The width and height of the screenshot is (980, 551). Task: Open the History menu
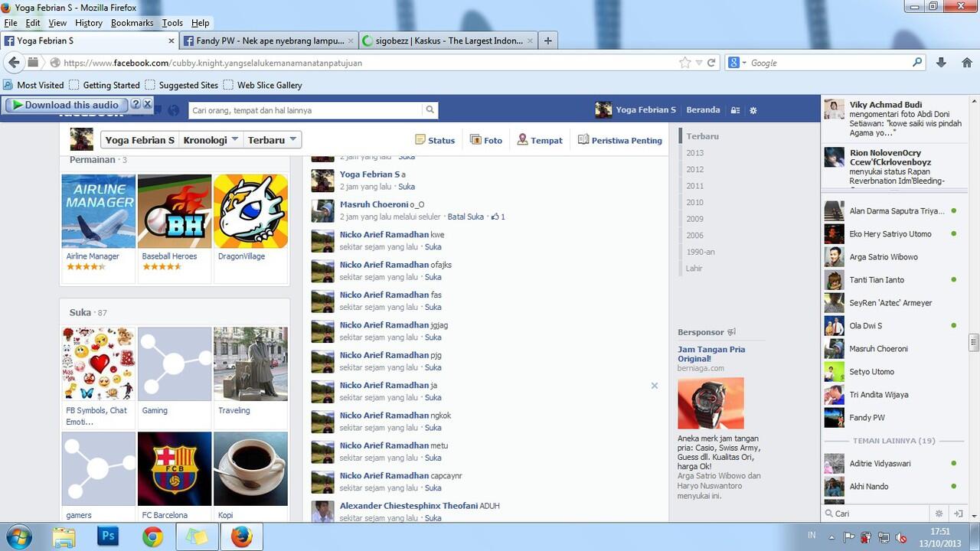(x=89, y=23)
